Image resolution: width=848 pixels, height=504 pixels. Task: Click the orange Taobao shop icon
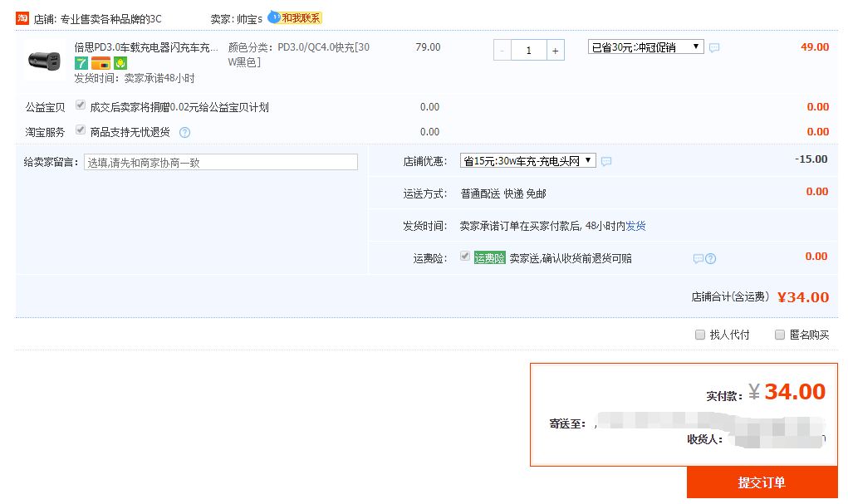[x=22, y=18]
